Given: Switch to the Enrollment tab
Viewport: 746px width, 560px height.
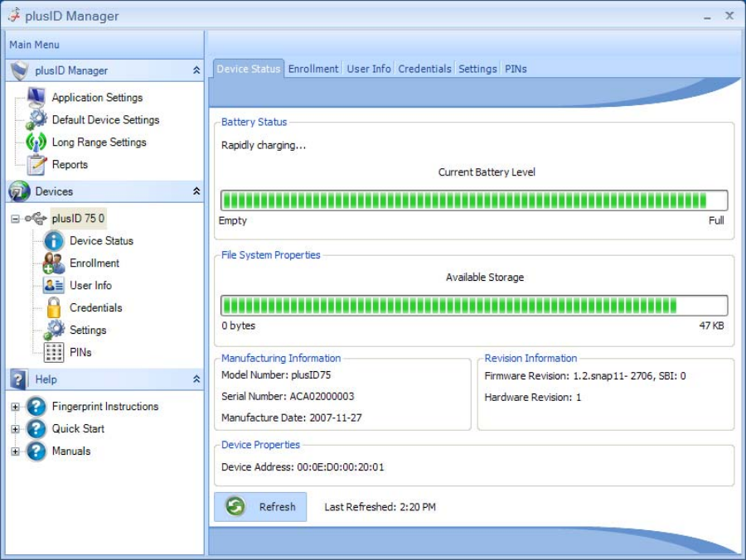Looking at the screenshot, I should (x=313, y=69).
